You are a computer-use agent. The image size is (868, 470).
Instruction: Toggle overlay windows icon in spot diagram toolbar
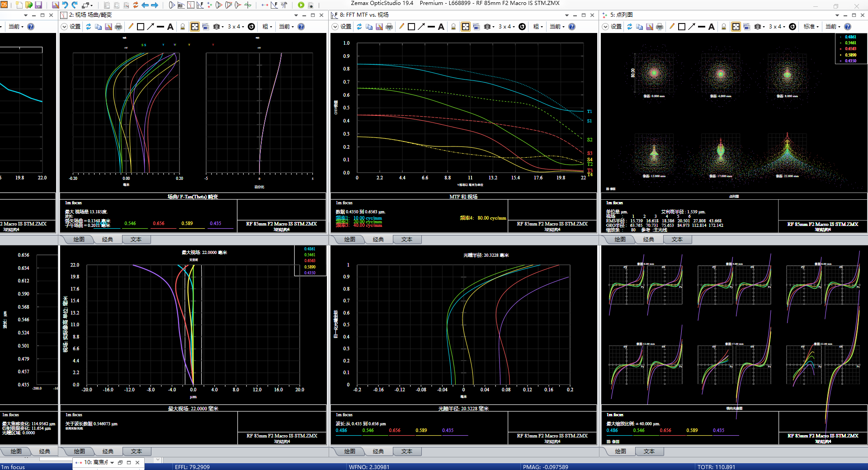coord(747,27)
